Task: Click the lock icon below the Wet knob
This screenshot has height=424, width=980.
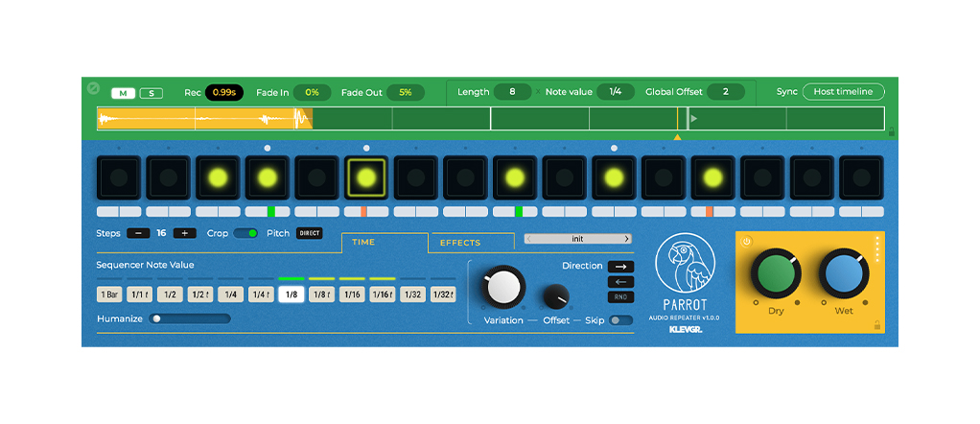Action: 877,325
